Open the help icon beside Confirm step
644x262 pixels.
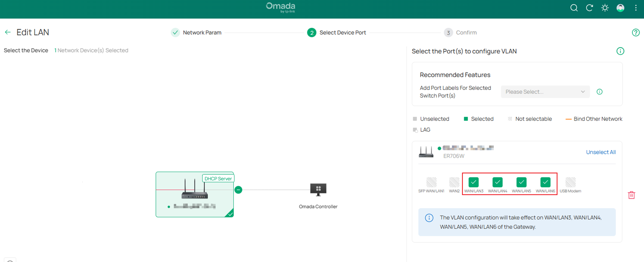click(636, 32)
